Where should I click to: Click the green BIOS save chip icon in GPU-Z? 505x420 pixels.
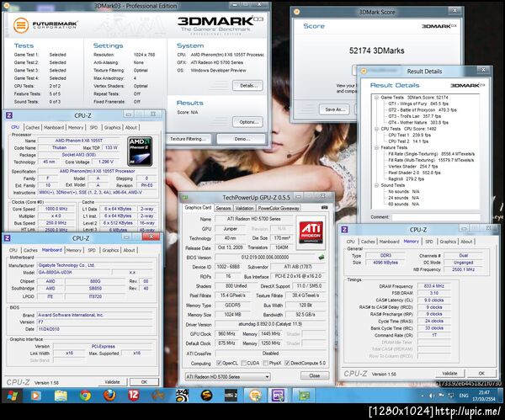322,258
